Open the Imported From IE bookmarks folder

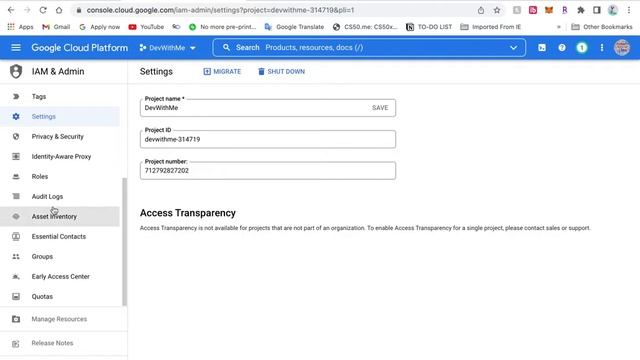point(491,27)
